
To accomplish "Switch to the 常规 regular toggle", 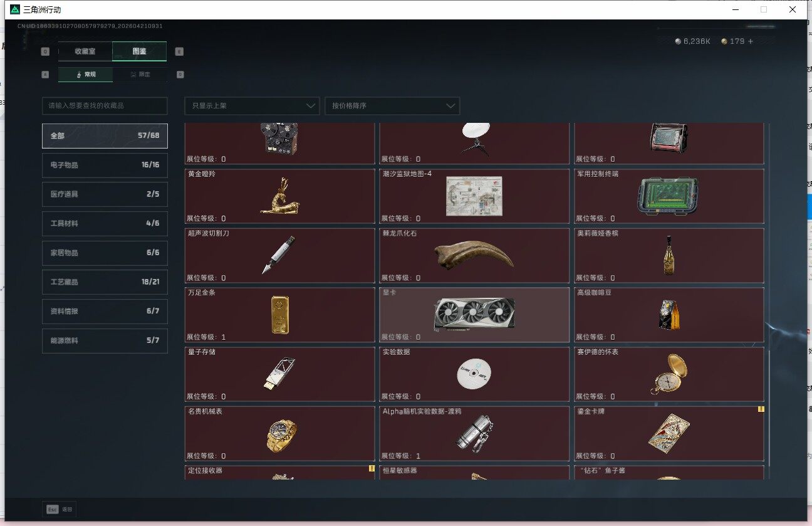I will click(86, 75).
